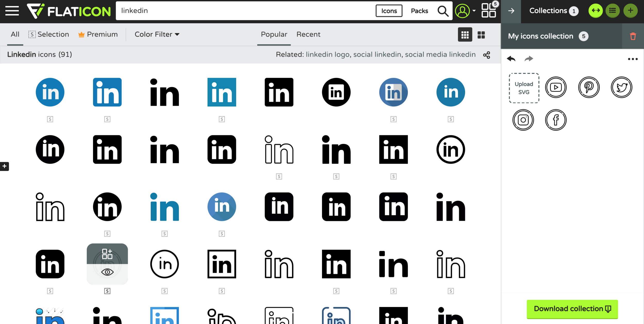Open related link social linkedin

377,54
